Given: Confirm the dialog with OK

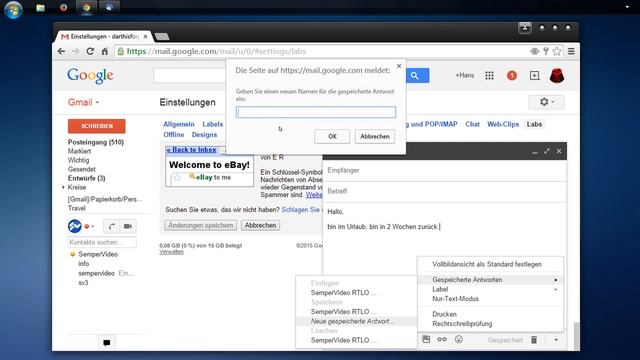Looking at the screenshot, I should [x=332, y=136].
